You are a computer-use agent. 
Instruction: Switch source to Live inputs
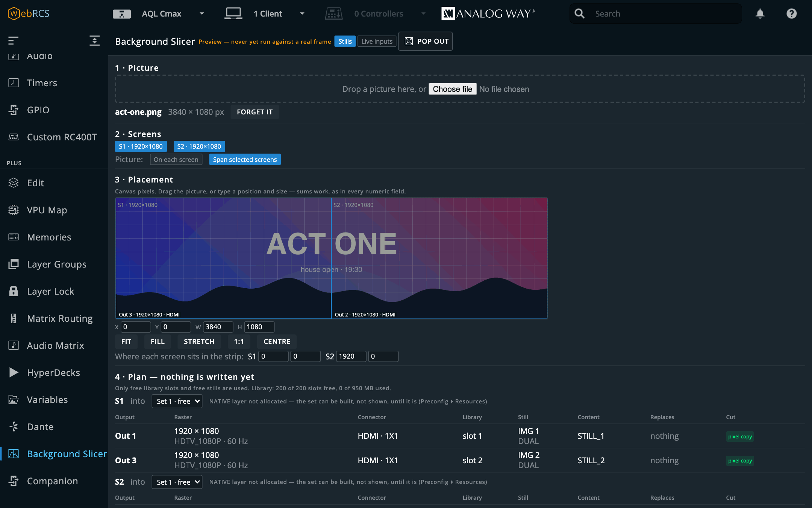point(377,41)
